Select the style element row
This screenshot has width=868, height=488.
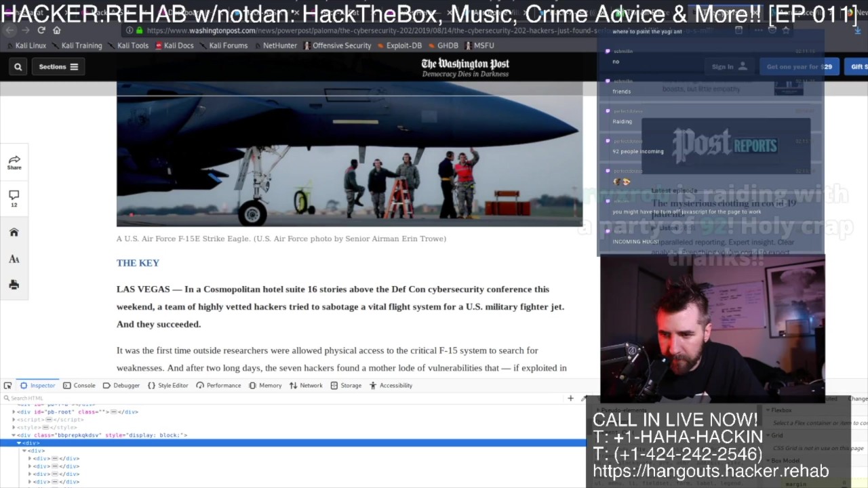293,428
